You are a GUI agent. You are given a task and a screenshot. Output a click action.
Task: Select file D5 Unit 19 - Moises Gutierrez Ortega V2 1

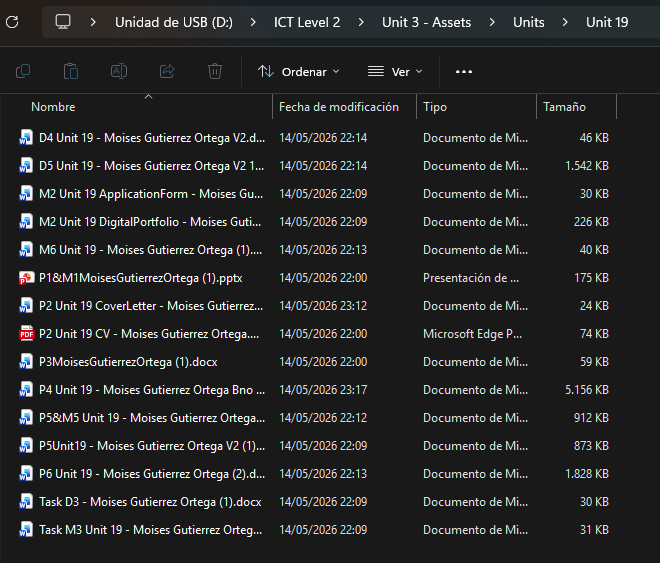tap(152, 166)
